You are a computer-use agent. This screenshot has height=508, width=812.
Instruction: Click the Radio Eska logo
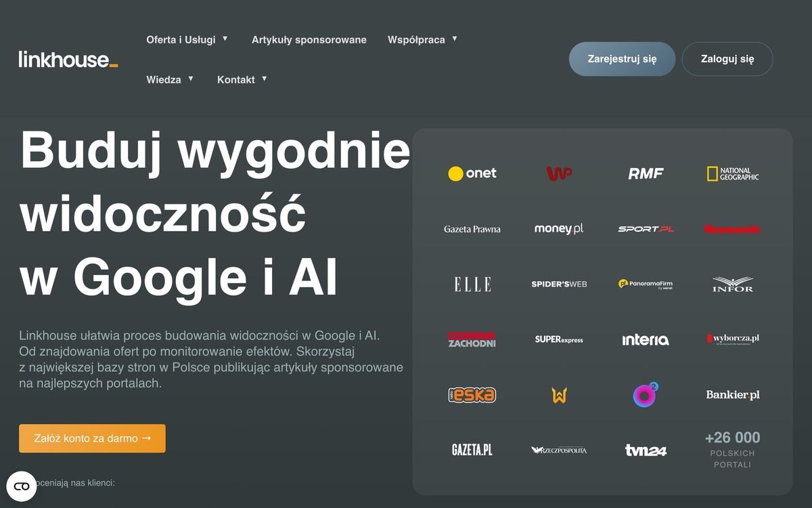472,395
